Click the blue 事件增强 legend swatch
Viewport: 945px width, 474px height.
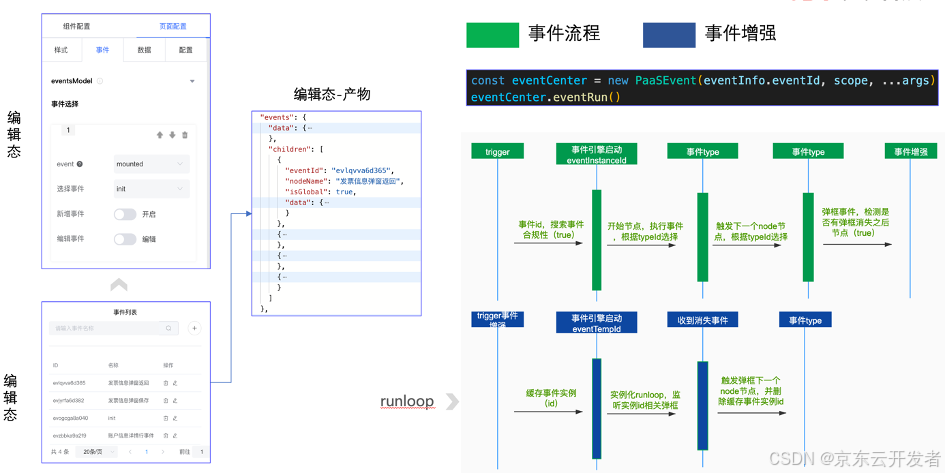click(669, 35)
